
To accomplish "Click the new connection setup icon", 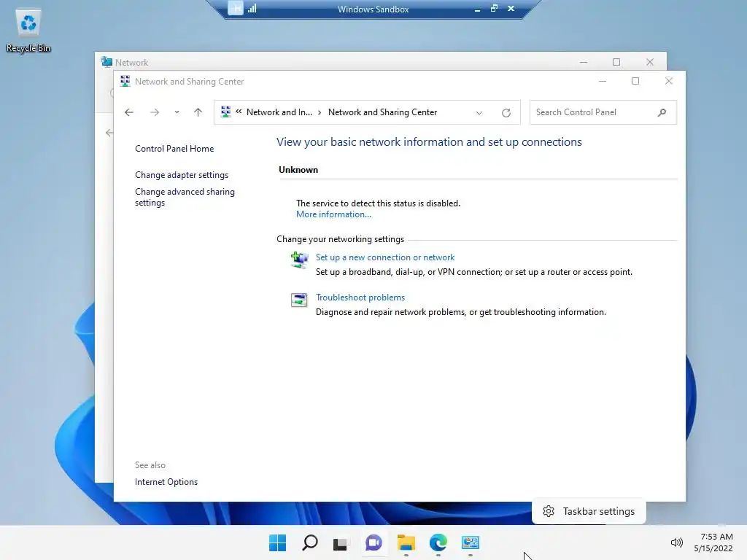I will (x=299, y=260).
